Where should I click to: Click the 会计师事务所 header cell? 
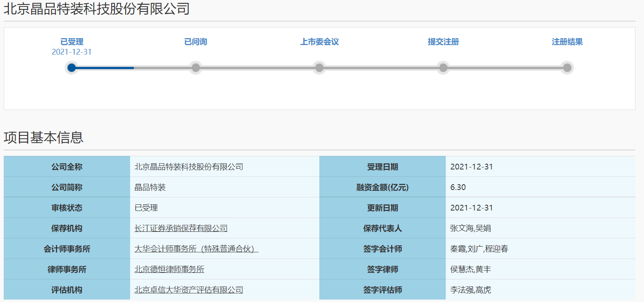pyautogui.click(x=67, y=249)
